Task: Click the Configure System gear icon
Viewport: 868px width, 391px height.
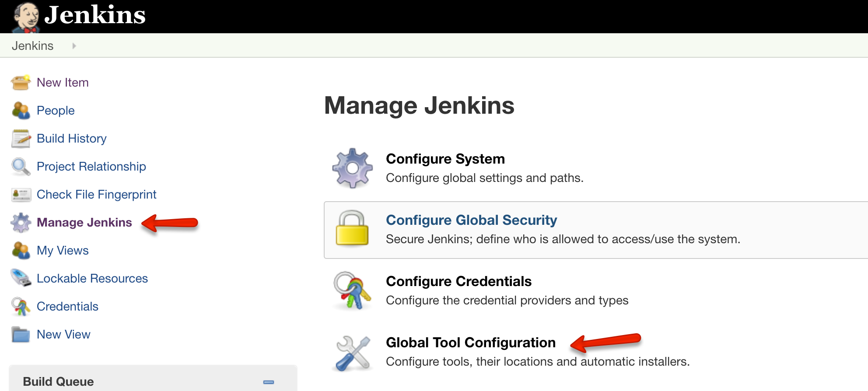Action: 353,168
